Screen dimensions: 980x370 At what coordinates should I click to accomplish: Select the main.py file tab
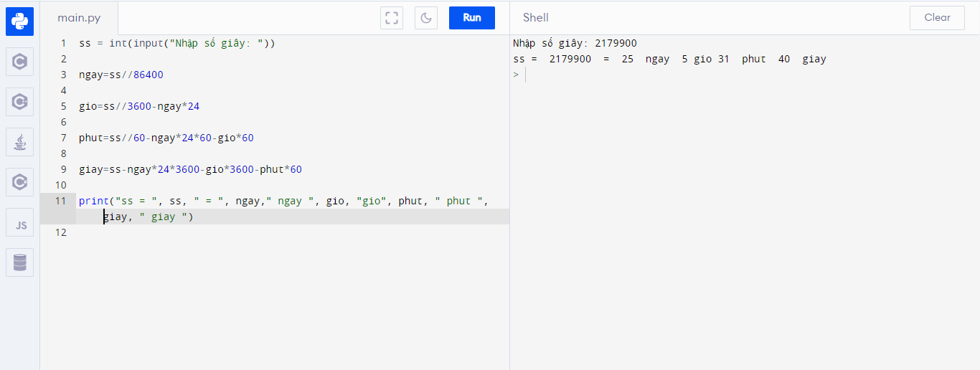pyautogui.click(x=78, y=18)
